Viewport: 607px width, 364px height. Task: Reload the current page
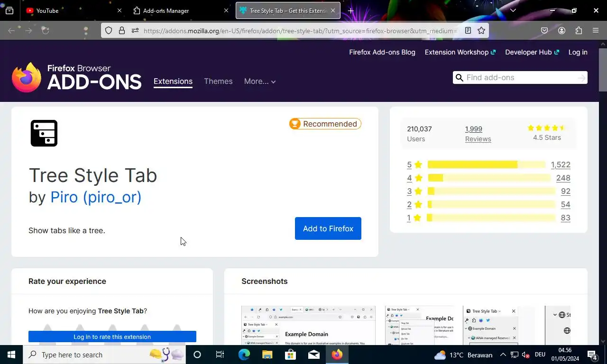tap(46, 30)
